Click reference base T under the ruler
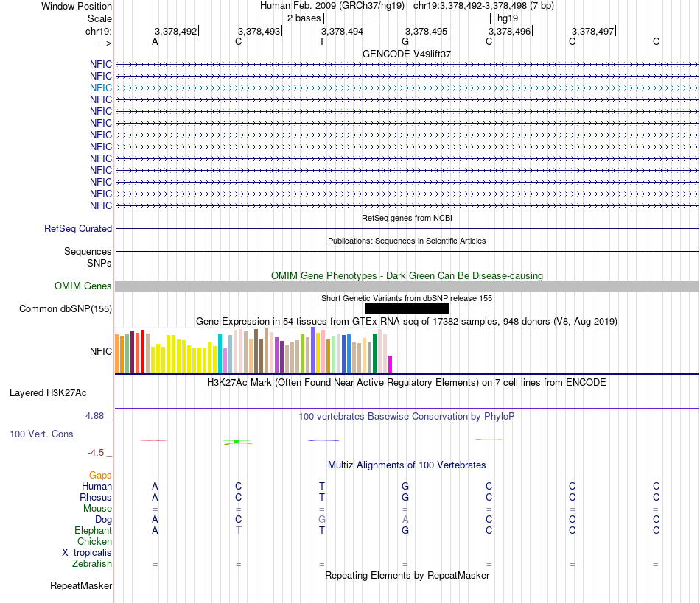Viewport: 700px width, 603px height. click(322, 41)
